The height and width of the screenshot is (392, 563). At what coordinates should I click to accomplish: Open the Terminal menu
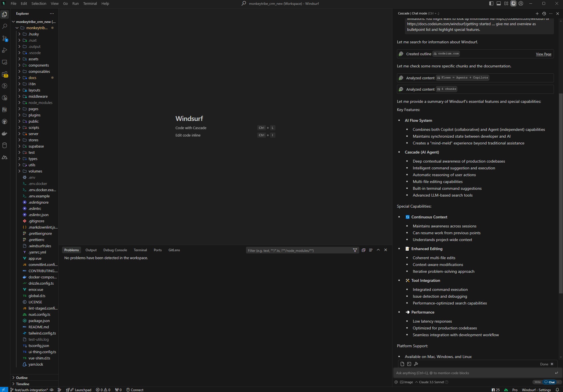click(x=90, y=3)
